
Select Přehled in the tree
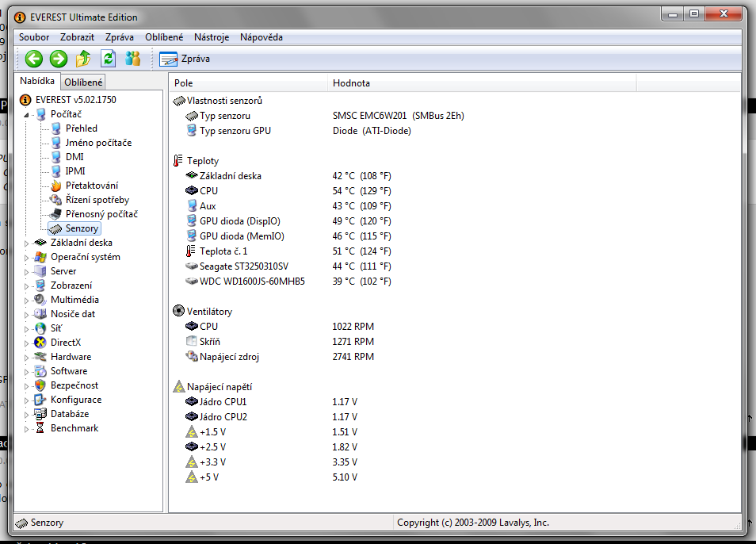tap(82, 128)
